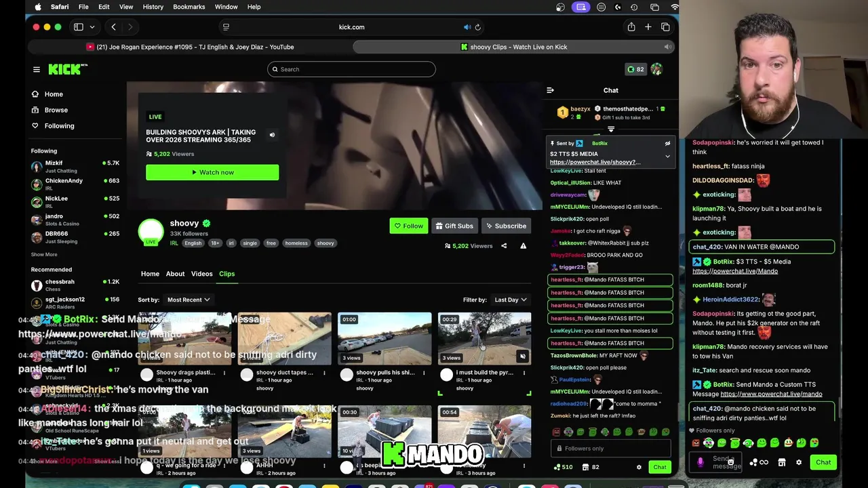The height and width of the screenshot is (488, 868).
Task: Toggle the Safari sidebar
Action: click(x=79, y=27)
